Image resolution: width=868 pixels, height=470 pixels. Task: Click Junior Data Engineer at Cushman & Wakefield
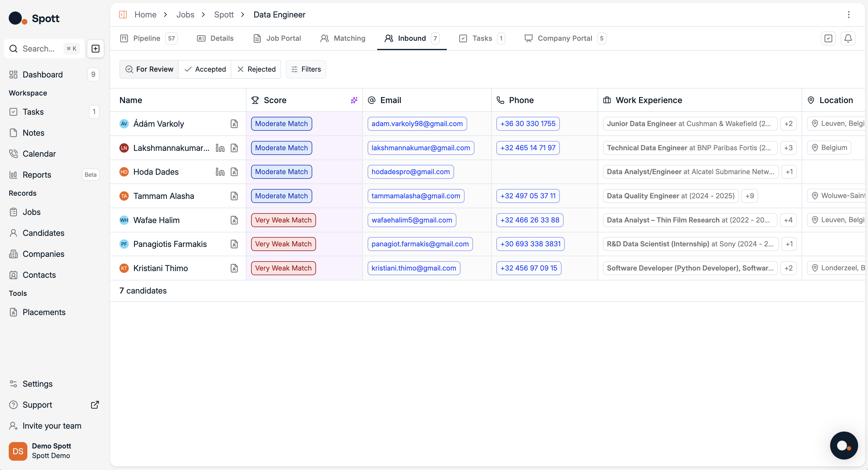[690, 124]
